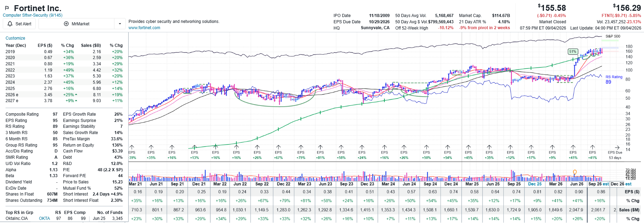Viewport: 644px width, 223px height.
Task: Click the Top RS in Grp header
Action: coord(19,213)
